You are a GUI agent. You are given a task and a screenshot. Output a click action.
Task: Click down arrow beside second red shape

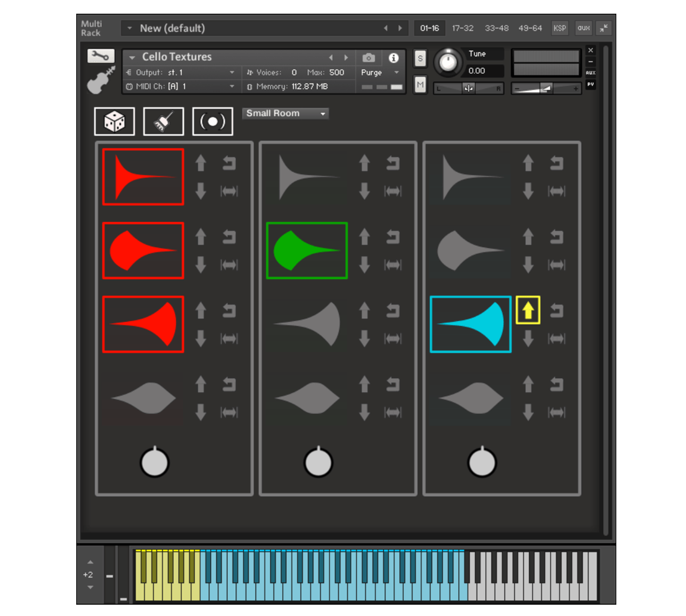coord(201,265)
